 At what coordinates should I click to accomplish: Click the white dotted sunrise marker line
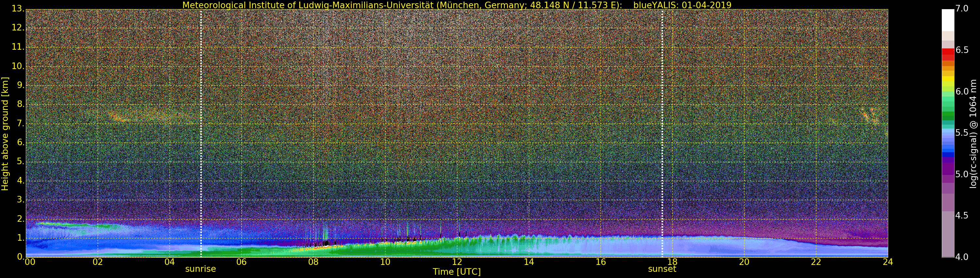point(201,133)
